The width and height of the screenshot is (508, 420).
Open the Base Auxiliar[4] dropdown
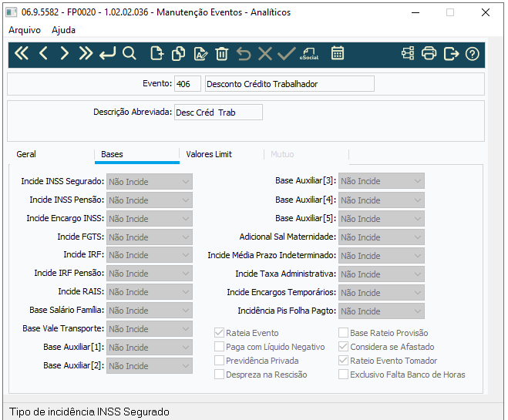[382, 200]
